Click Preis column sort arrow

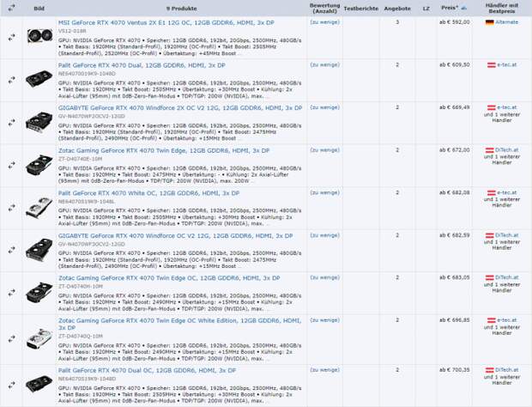pyautogui.click(x=464, y=8)
